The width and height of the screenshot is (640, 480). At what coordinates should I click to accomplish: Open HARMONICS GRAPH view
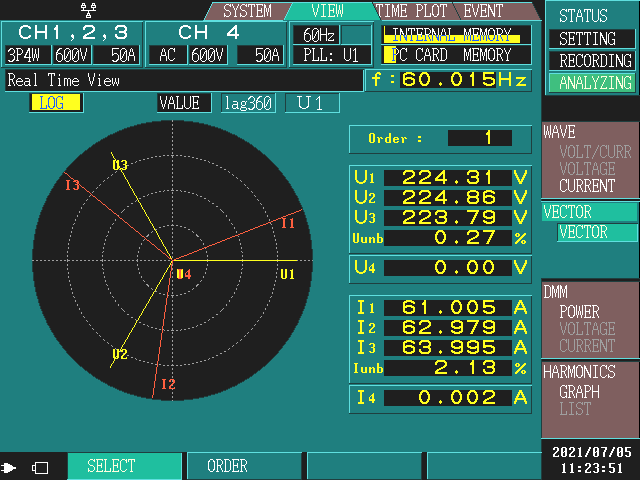pyautogui.click(x=579, y=392)
